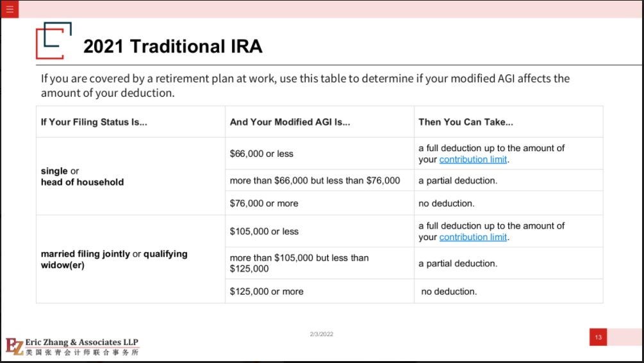Click "no deduction." beside $76,000 or more

click(x=447, y=204)
